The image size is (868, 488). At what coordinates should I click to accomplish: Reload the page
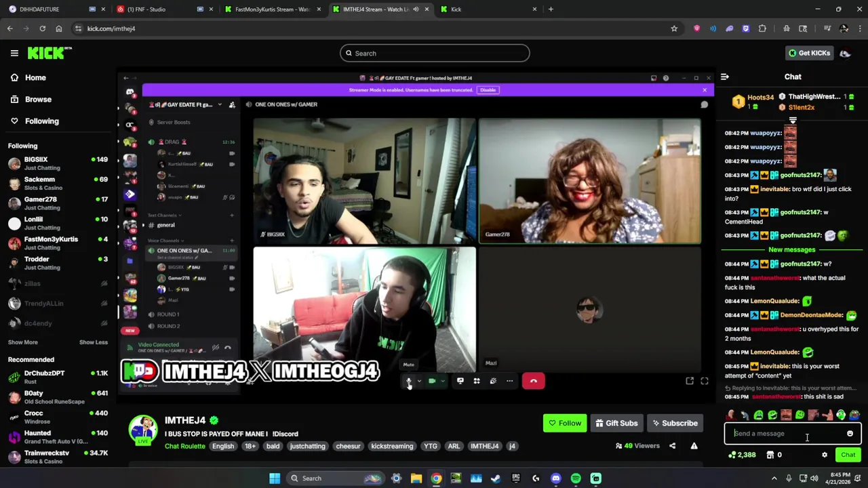42,28
